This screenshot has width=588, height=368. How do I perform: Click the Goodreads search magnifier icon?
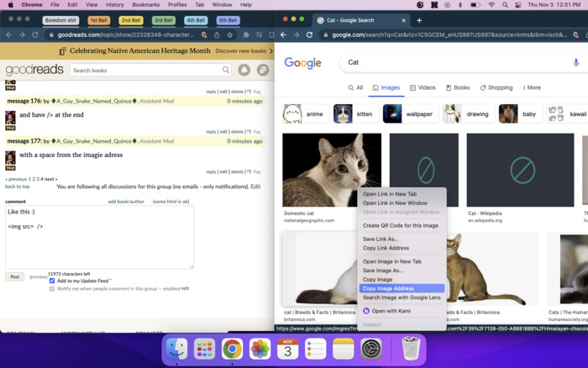click(224, 71)
